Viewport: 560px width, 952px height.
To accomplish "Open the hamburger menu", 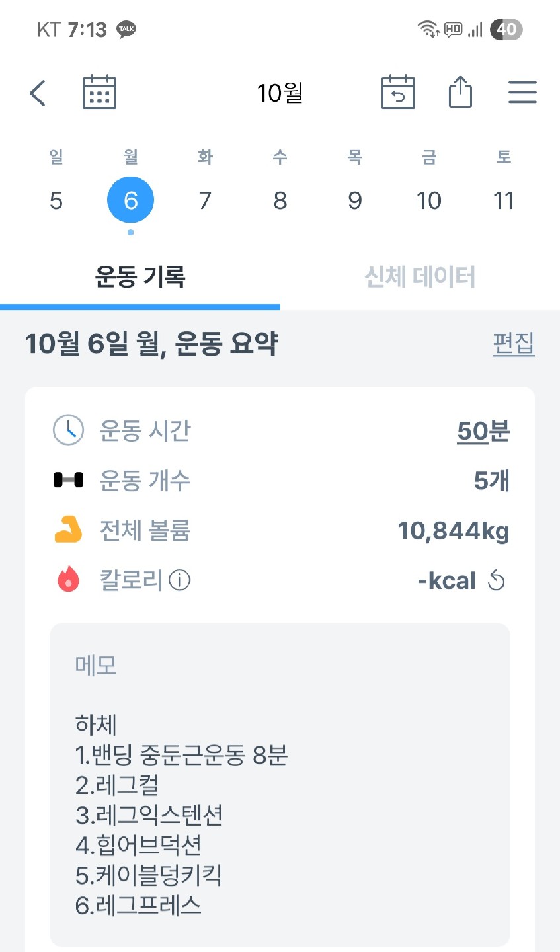I will click(x=522, y=93).
